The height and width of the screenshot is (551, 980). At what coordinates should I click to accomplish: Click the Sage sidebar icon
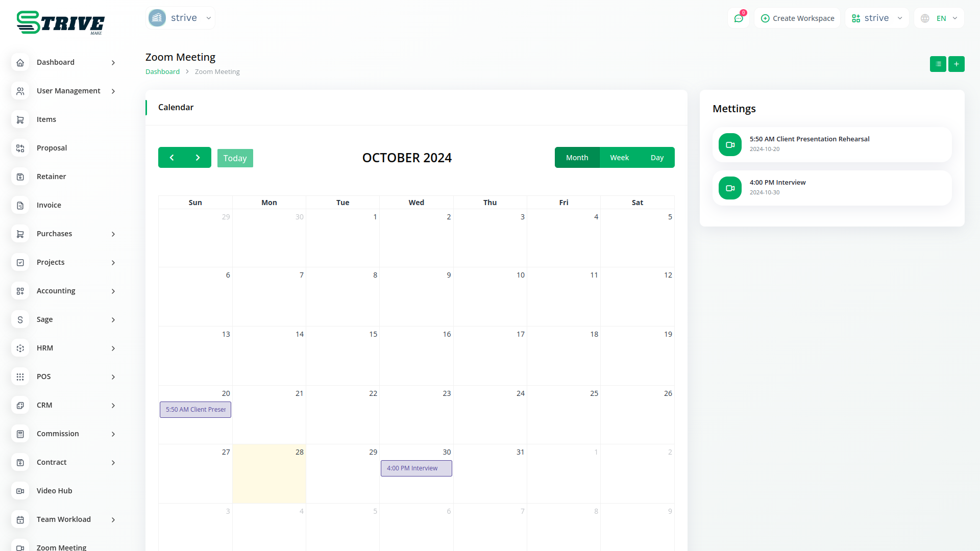(x=20, y=319)
